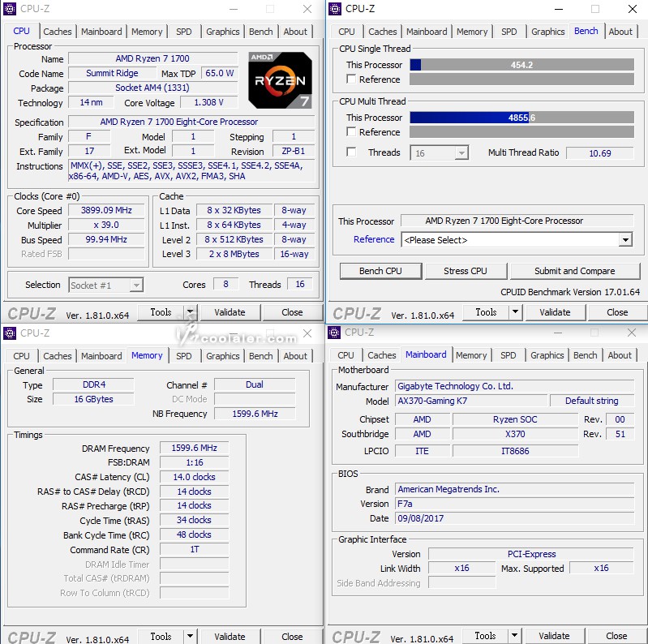Open Bench tab in the Memory window
648x644 pixels.
[x=261, y=356]
